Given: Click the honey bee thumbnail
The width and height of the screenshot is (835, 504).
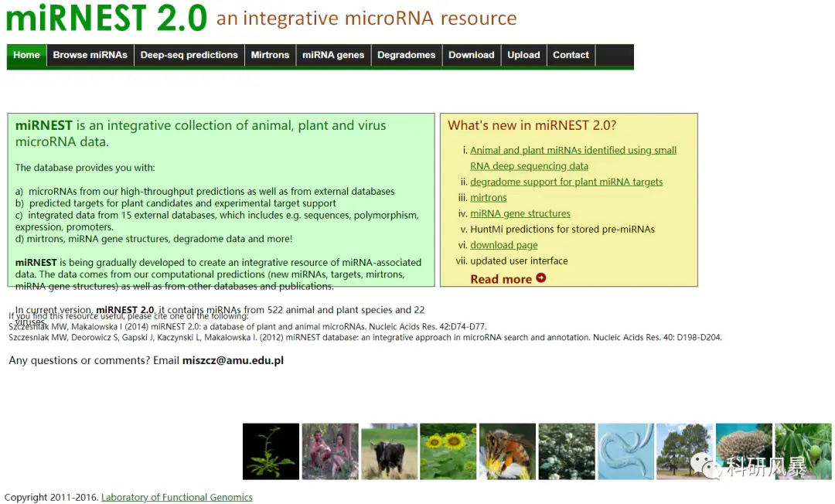Looking at the screenshot, I should (x=507, y=451).
